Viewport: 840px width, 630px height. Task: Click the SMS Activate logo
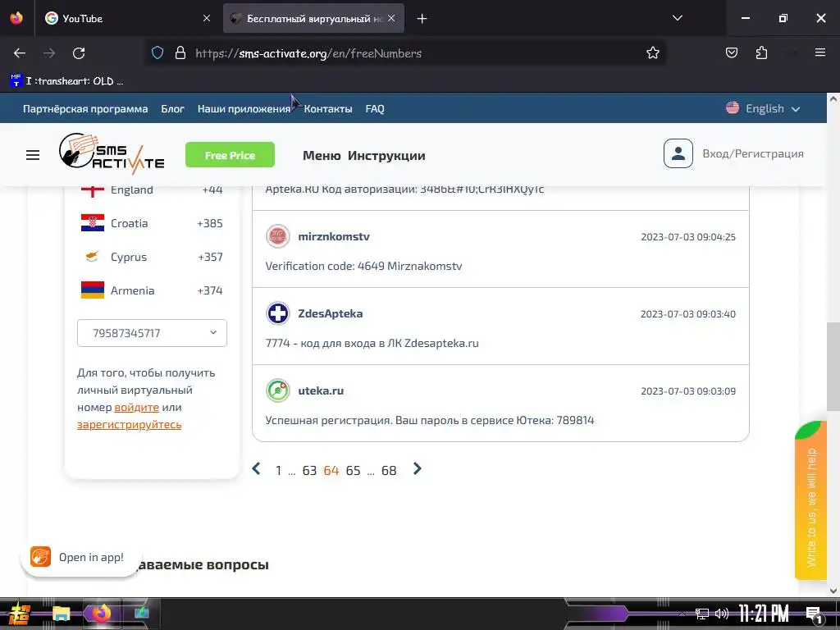click(112, 153)
